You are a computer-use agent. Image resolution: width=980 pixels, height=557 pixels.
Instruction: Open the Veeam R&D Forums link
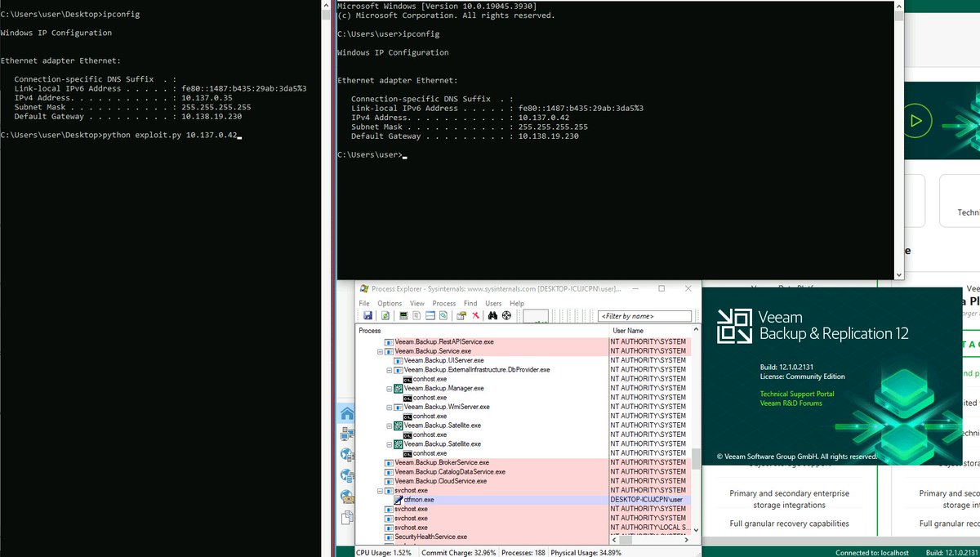click(791, 403)
